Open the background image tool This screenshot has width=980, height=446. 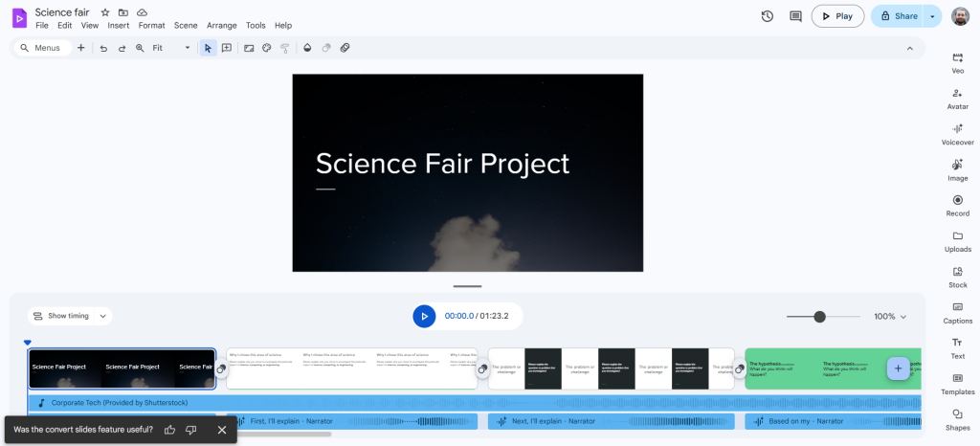[x=249, y=48]
